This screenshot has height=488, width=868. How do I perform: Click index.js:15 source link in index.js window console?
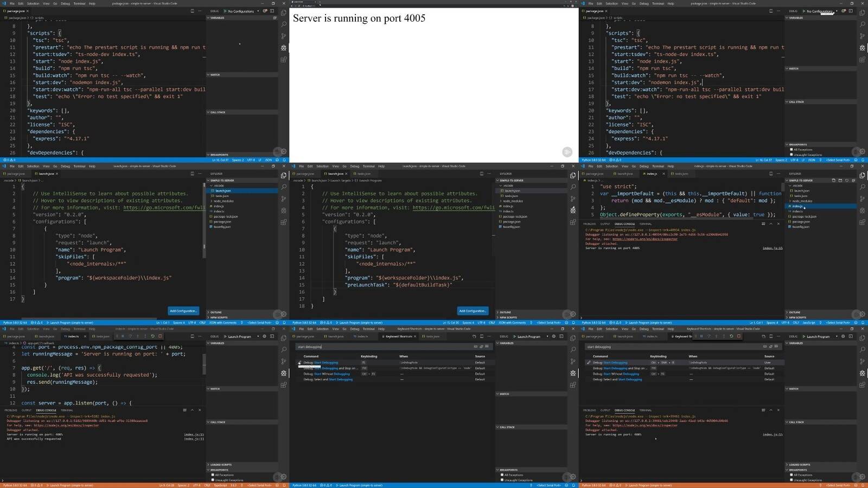click(773, 248)
